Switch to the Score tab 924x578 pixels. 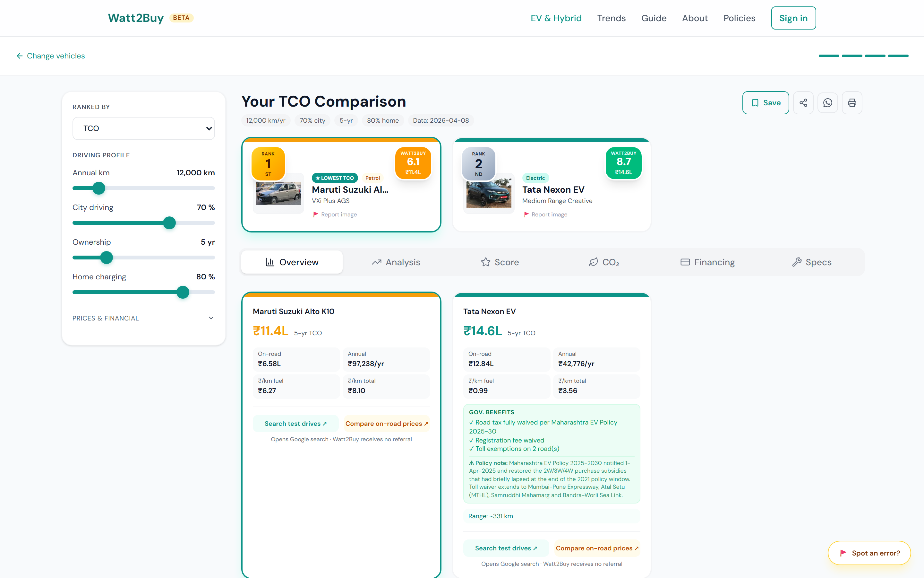point(500,262)
